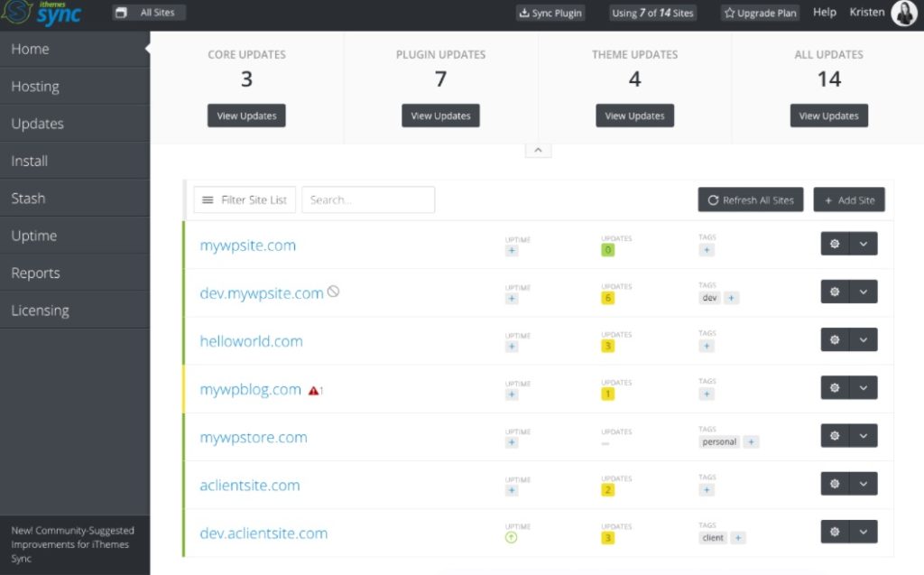Image resolution: width=924 pixels, height=575 pixels.
Task: Open the mywpstore.com site link
Action: click(x=254, y=438)
